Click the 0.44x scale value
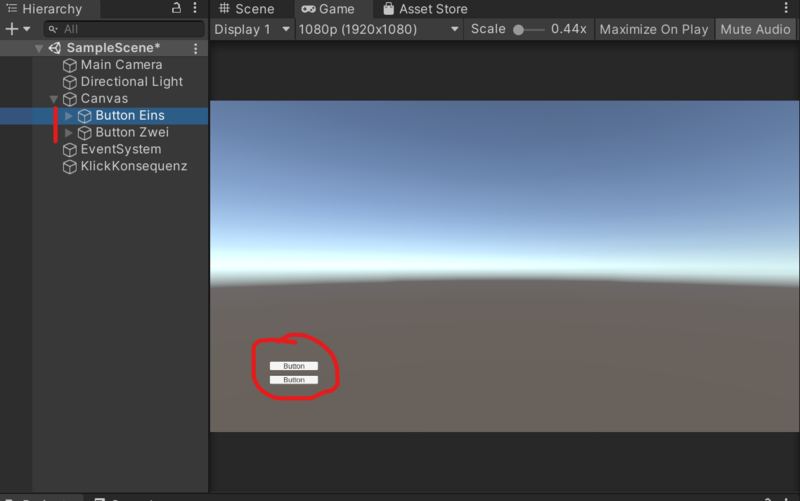The height and width of the screenshot is (501, 800). [x=568, y=29]
